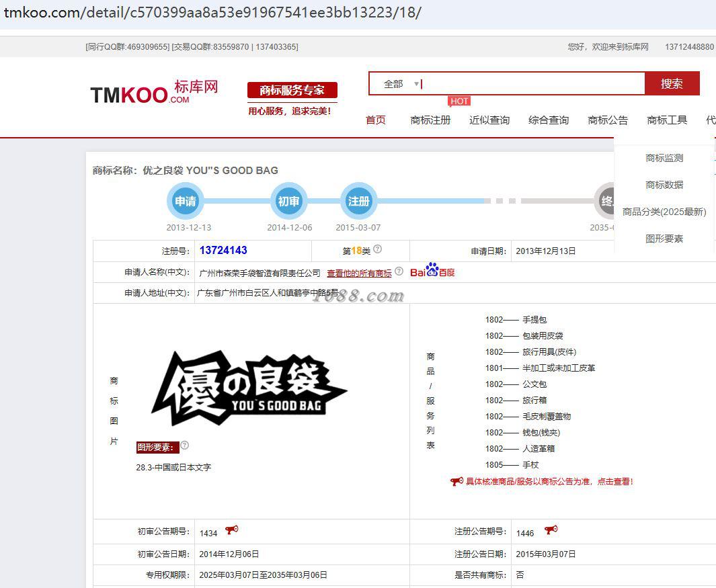
Task: Click the 1802 钱包(钱夹) goods entry
Action: pyautogui.click(x=522, y=432)
